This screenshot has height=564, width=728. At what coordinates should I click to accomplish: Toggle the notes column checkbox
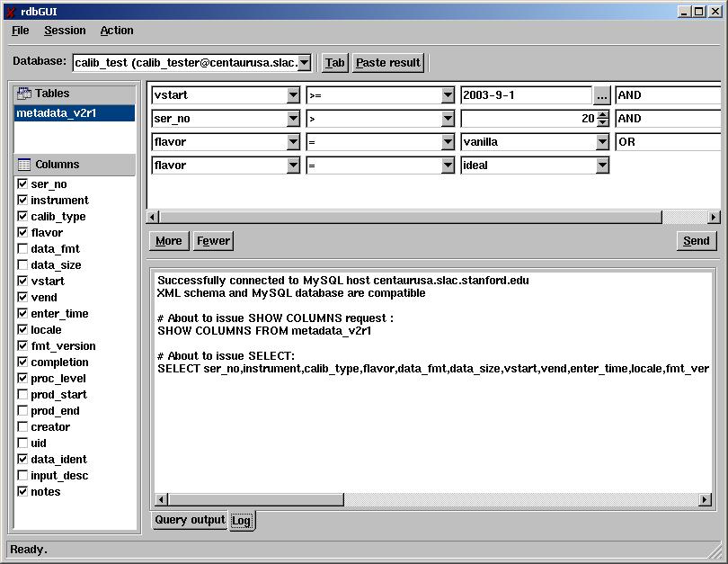pos(22,492)
